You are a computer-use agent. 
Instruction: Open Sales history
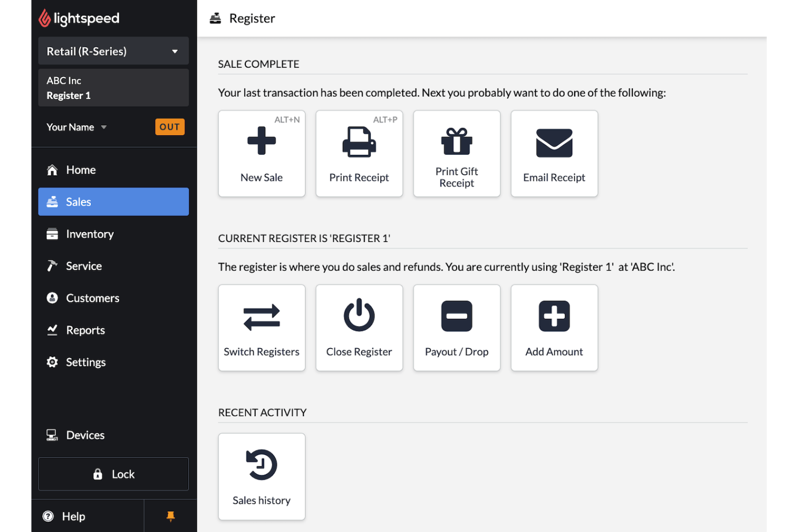click(x=262, y=476)
